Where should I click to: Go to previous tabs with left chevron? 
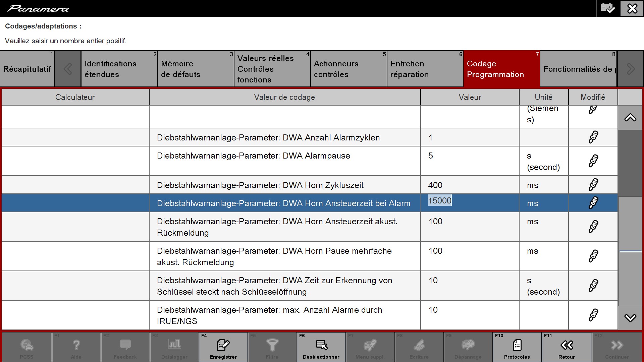pyautogui.click(x=68, y=69)
